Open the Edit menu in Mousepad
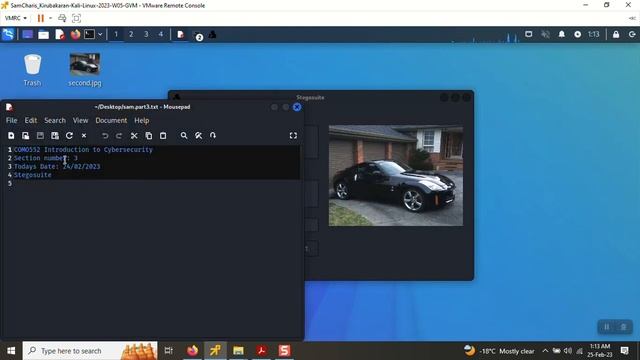The height and width of the screenshot is (360, 640). tap(31, 120)
